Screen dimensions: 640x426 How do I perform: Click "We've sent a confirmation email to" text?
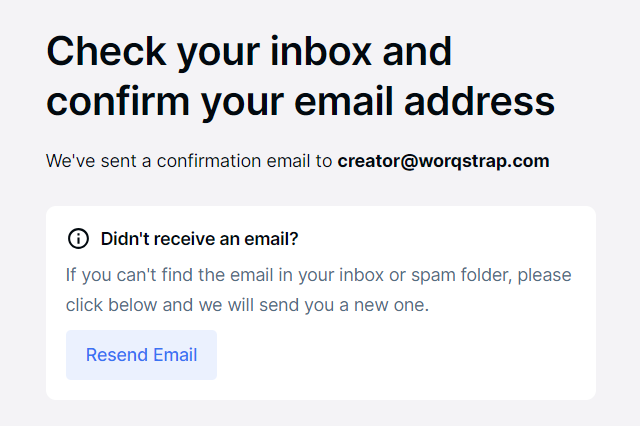point(190,161)
